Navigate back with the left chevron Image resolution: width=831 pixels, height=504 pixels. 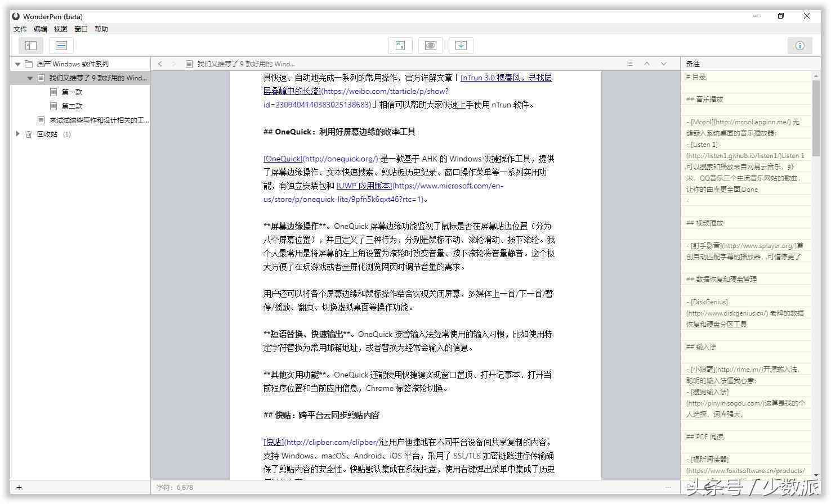[160, 64]
